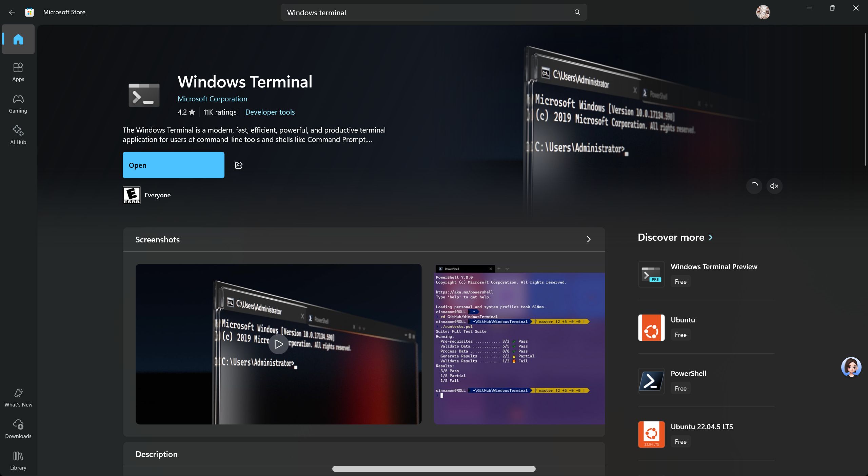Click the horizontal scrollbar at the bottom
Screen dimensions: 868x476
(x=434, y=469)
